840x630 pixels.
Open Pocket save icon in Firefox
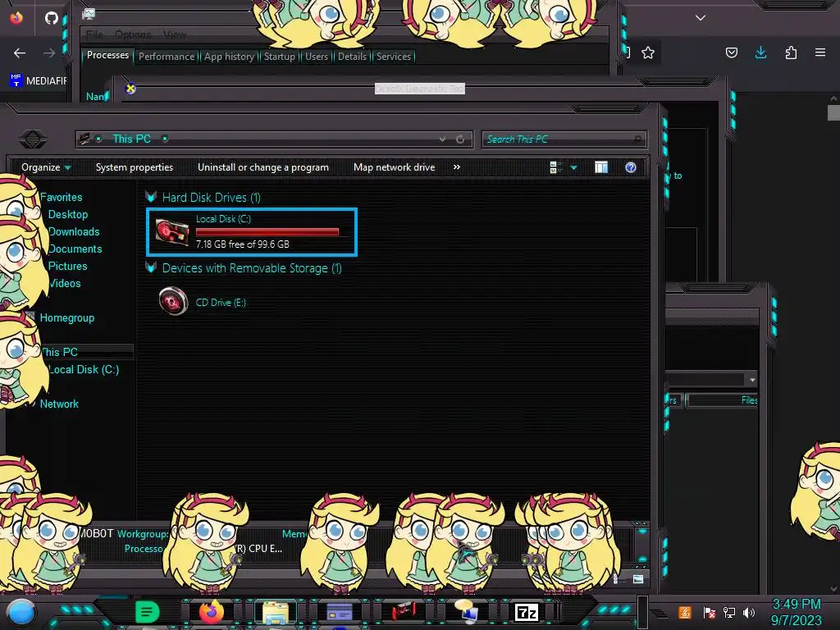pyautogui.click(x=731, y=52)
